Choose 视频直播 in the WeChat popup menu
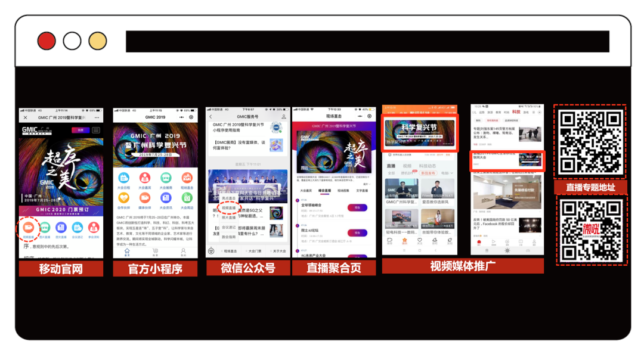The image size is (644, 360). (x=229, y=208)
